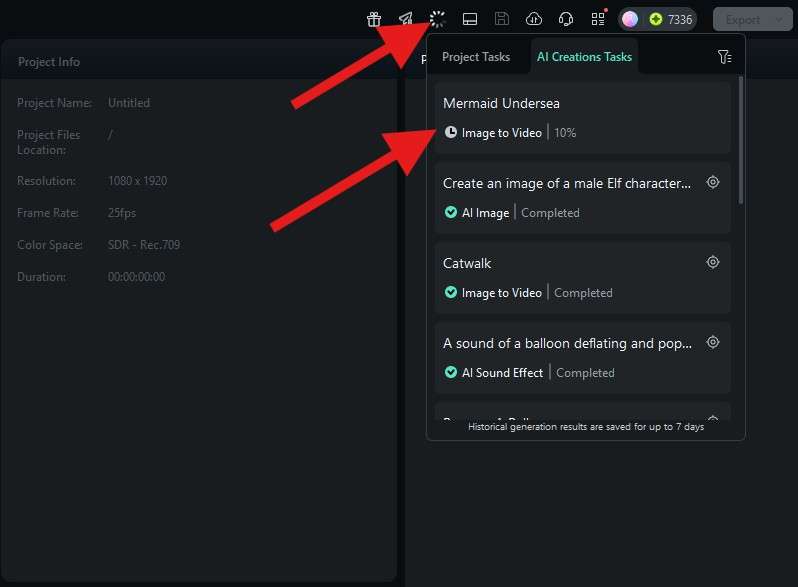
Task: Click the Export button
Action: pyautogui.click(x=743, y=20)
